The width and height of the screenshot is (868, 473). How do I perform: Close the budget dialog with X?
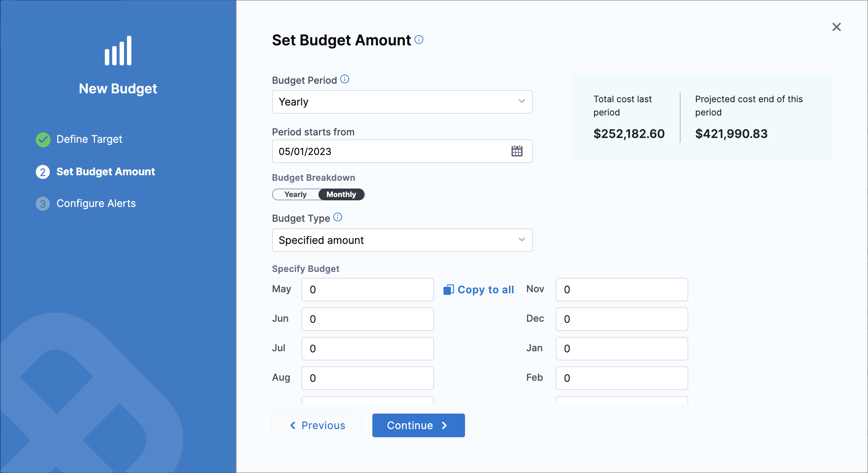[x=836, y=27]
